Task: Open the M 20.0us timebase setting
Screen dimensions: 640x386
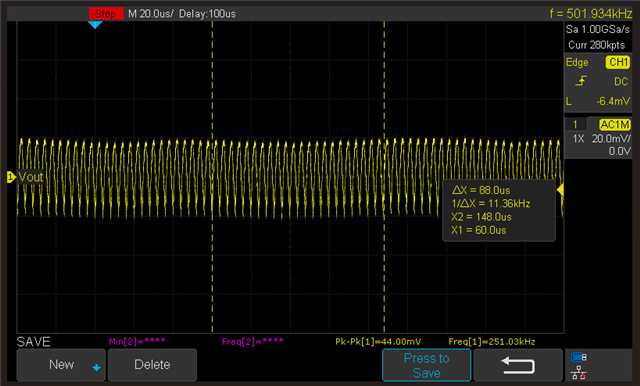Action: pyautogui.click(x=151, y=14)
